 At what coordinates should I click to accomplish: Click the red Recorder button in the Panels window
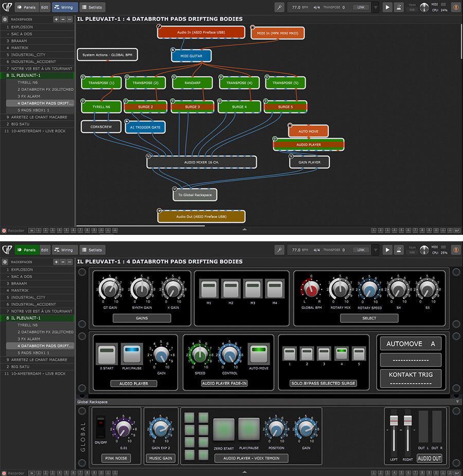(x=4, y=473)
